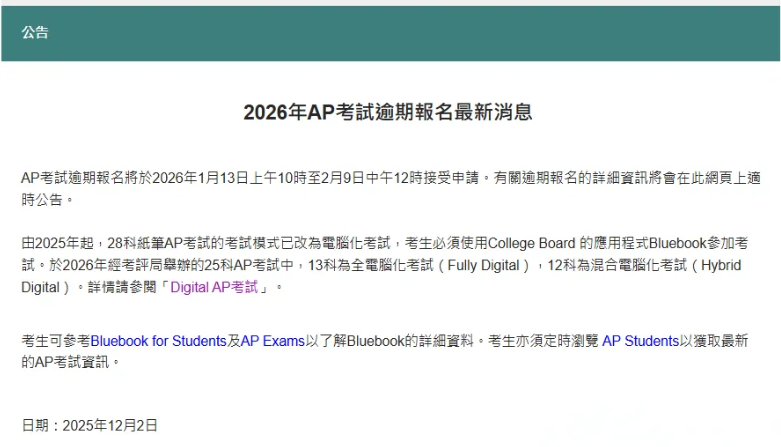Click the paragraph starting '由2025年起，28科紙筆AP考試'
Viewport: 781px width, 447px height.
coord(385,265)
